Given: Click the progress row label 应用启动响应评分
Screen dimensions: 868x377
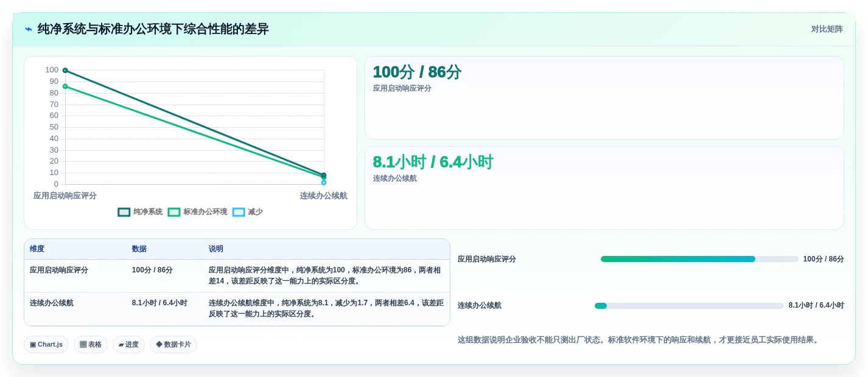Looking at the screenshot, I should click(487, 259).
